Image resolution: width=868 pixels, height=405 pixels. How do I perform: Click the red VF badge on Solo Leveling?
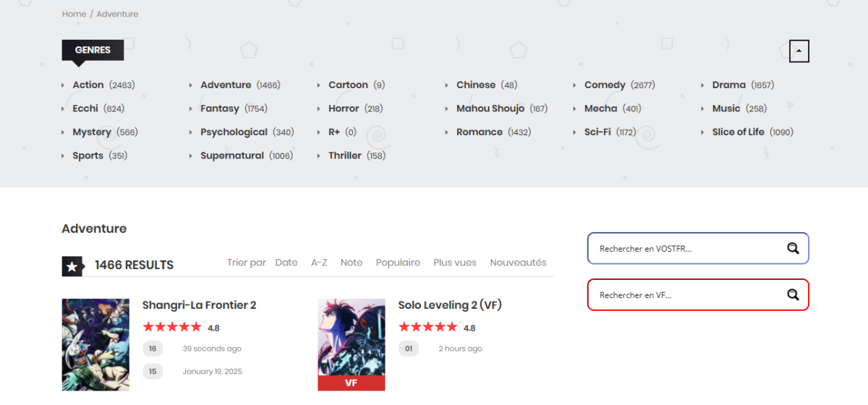[x=352, y=383]
